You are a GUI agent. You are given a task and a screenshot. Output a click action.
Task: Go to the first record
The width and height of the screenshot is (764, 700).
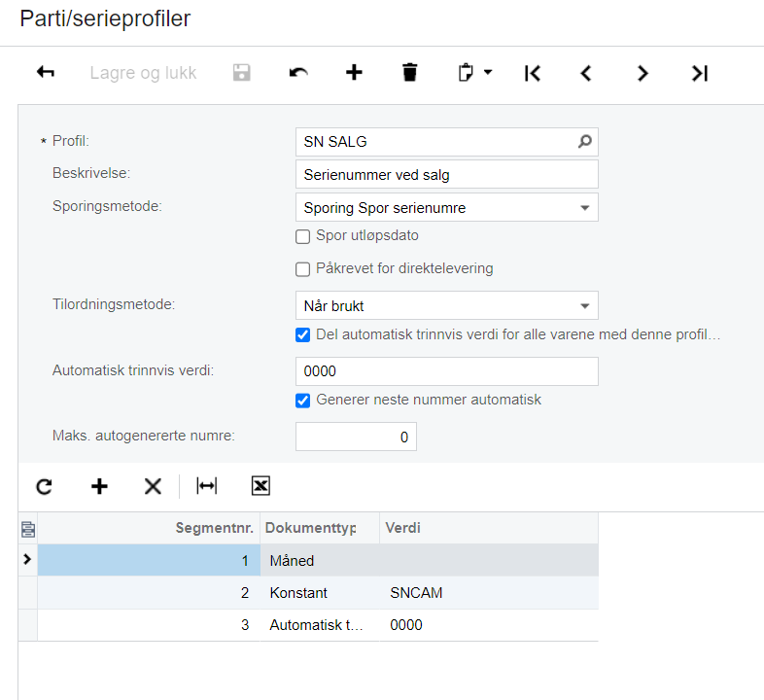532,73
